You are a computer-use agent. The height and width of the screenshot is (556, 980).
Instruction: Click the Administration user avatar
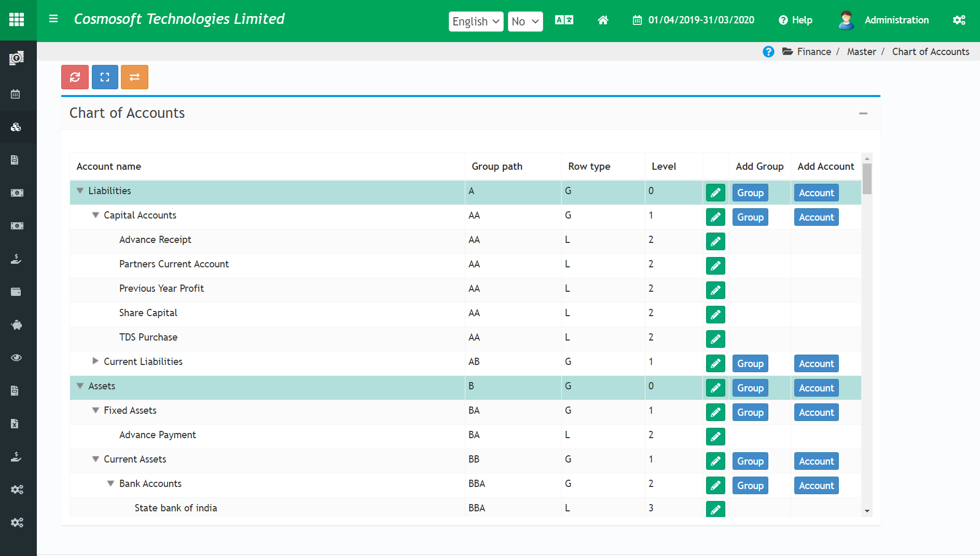pos(846,20)
